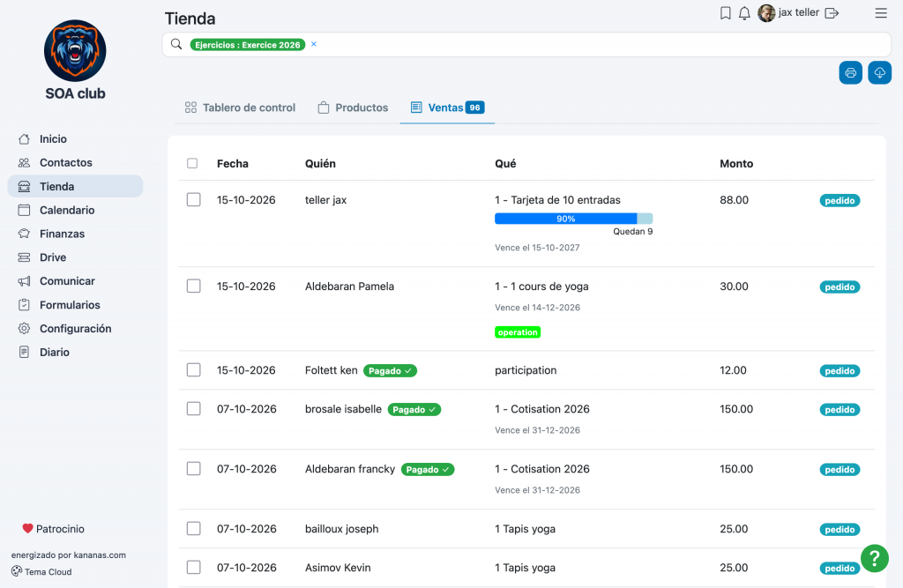Check the Foltett ken sale row
The width and height of the screenshot is (903, 588).
click(193, 369)
